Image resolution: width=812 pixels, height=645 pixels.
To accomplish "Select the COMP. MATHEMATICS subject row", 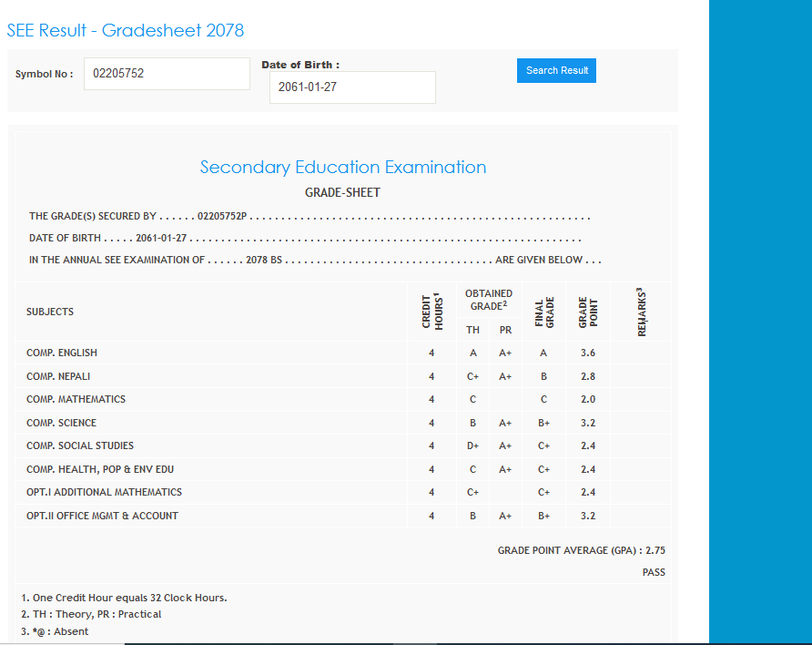I will (x=76, y=399).
